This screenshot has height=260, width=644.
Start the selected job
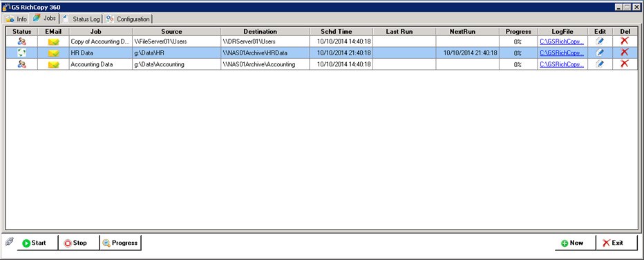[37, 243]
